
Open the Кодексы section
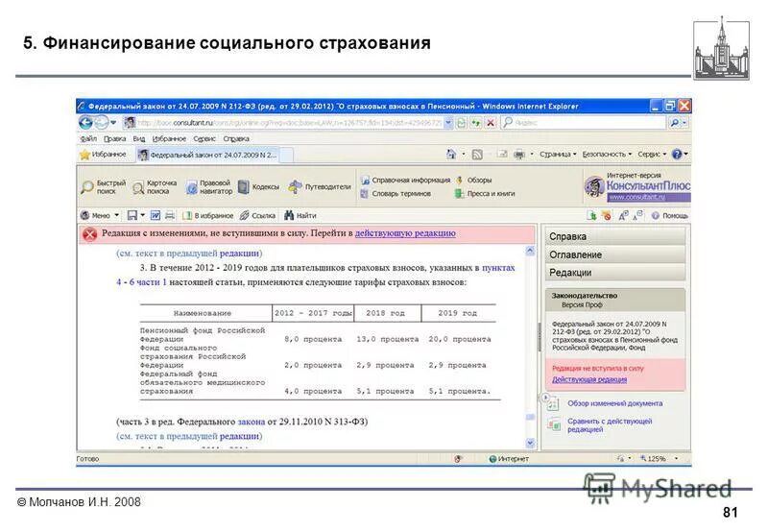point(258,186)
